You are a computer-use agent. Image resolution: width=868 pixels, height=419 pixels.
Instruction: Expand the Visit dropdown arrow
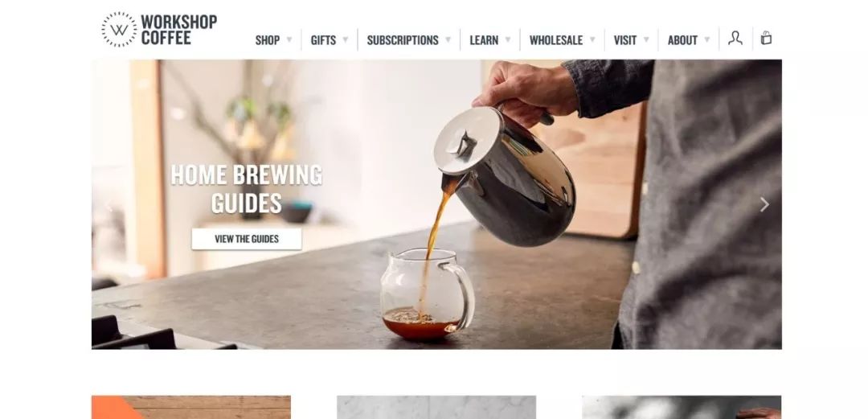(x=646, y=40)
